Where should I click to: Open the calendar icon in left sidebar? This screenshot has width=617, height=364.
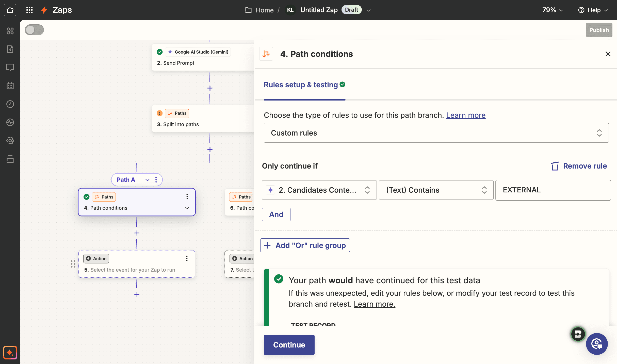(x=10, y=86)
